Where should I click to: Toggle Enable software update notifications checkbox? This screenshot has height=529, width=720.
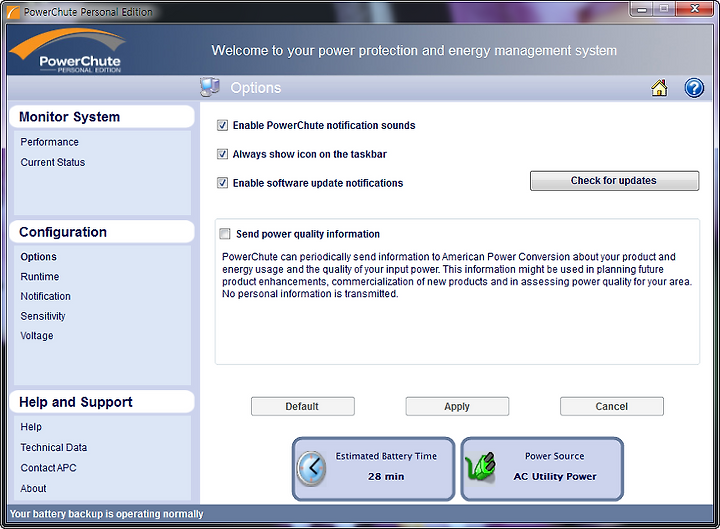[x=223, y=183]
